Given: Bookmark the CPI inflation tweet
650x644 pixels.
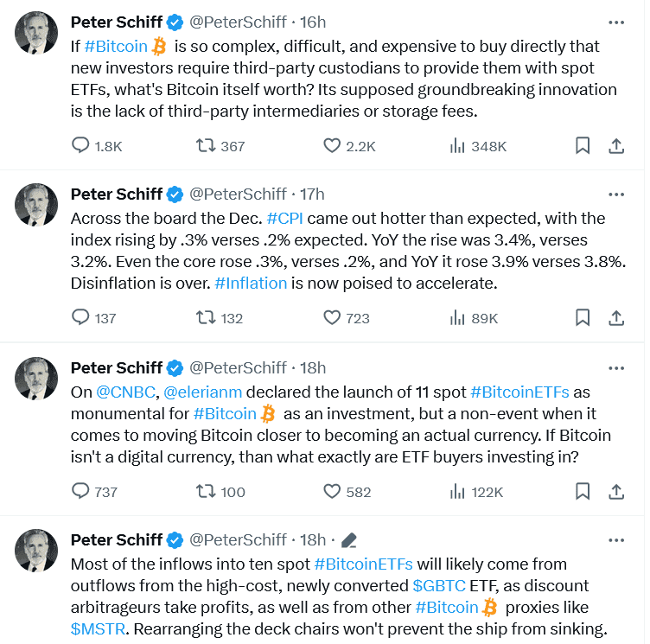Looking at the screenshot, I should (583, 318).
